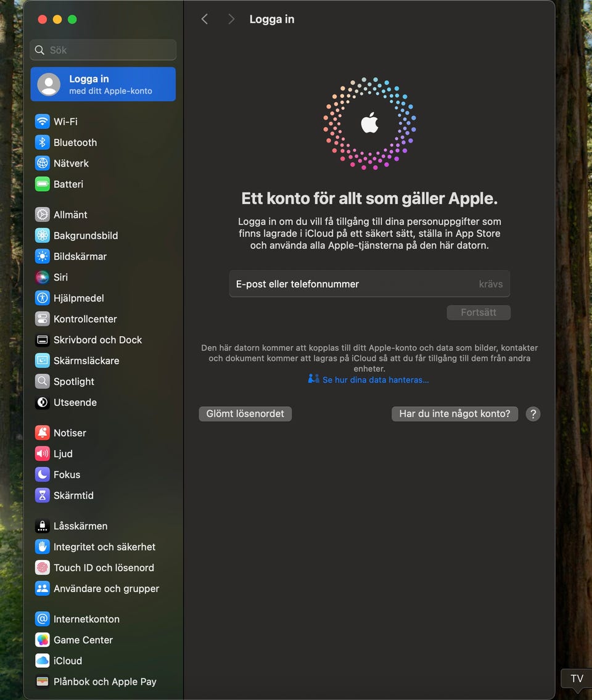Select Notiser bell icon
This screenshot has height=700, width=592.
pyautogui.click(x=43, y=432)
